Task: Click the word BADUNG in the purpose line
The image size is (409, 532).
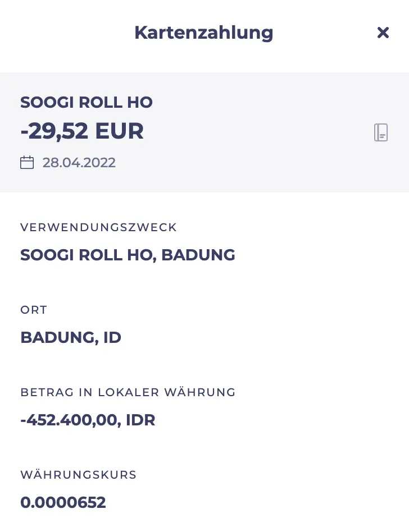Action: pyautogui.click(x=198, y=255)
